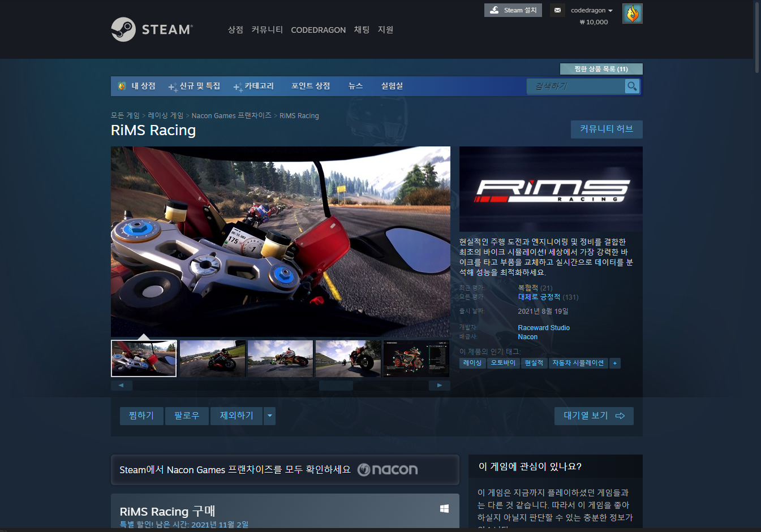The width and height of the screenshot is (761, 532).
Task: Click the 오토바이 tag
Action: (503, 363)
